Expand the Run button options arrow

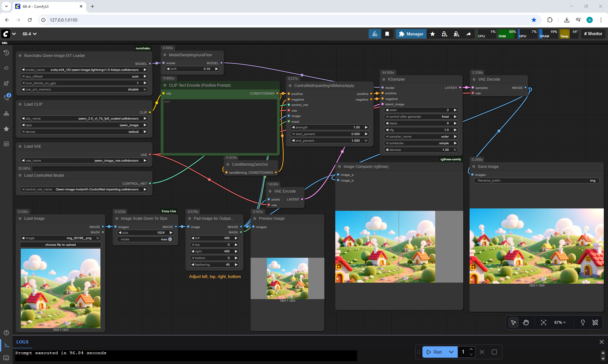tap(451, 352)
